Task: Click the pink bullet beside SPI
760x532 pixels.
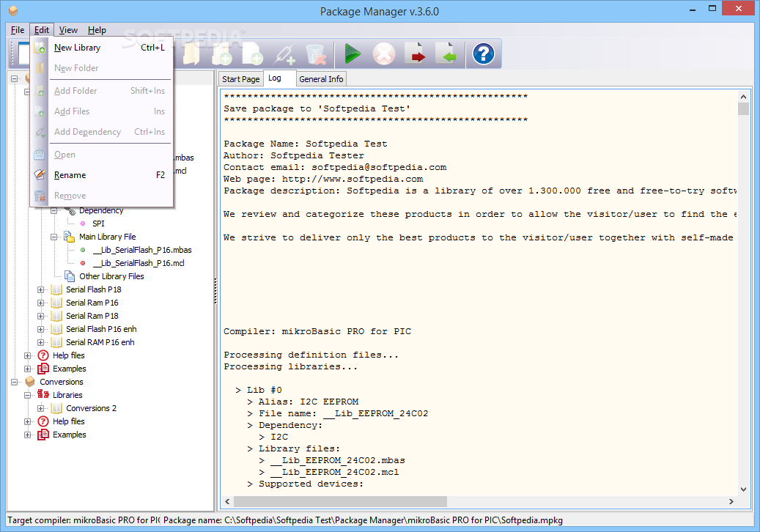Action: click(83, 223)
